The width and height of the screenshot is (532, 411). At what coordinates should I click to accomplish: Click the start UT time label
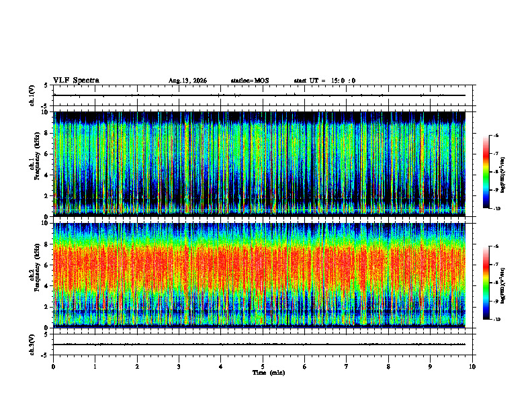click(324, 81)
